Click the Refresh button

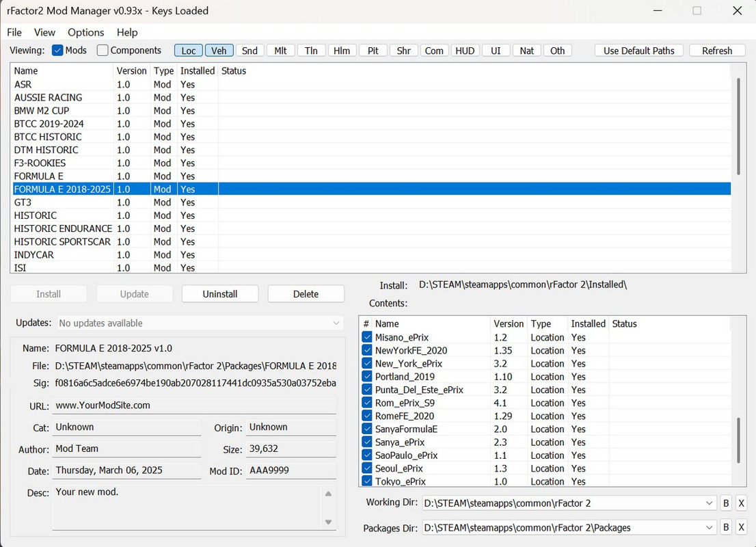coord(718,51)
